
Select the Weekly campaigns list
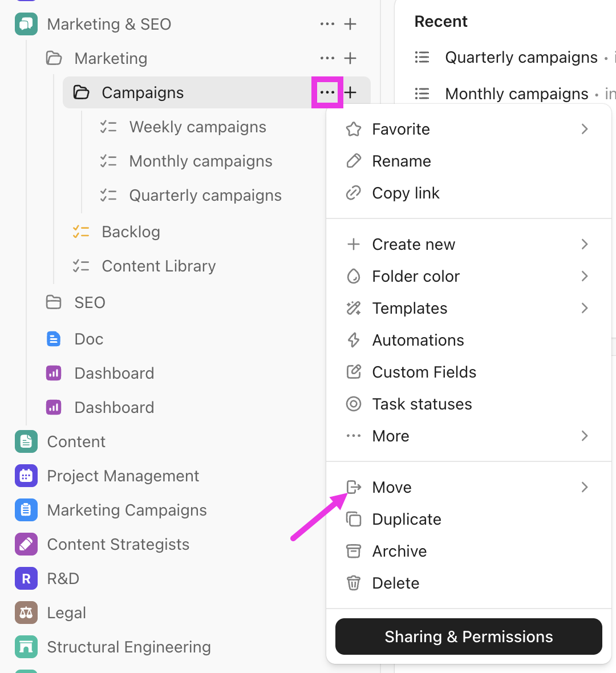198,127
